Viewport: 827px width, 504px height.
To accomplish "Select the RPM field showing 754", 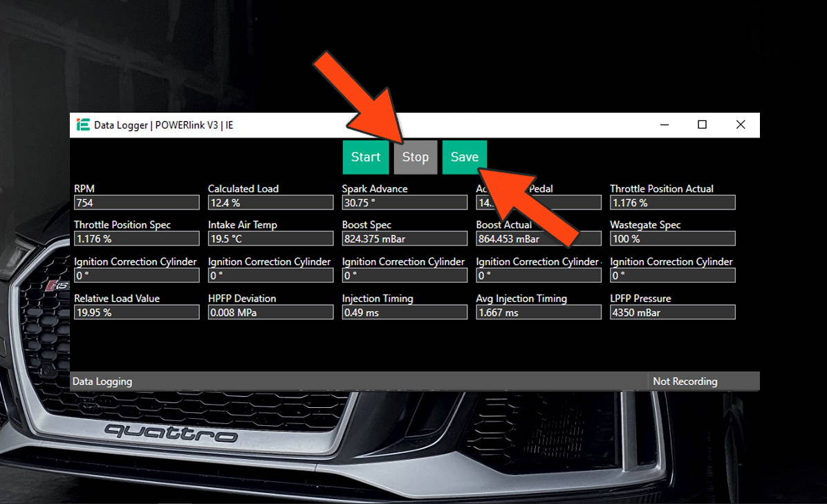I will (137, 203).
